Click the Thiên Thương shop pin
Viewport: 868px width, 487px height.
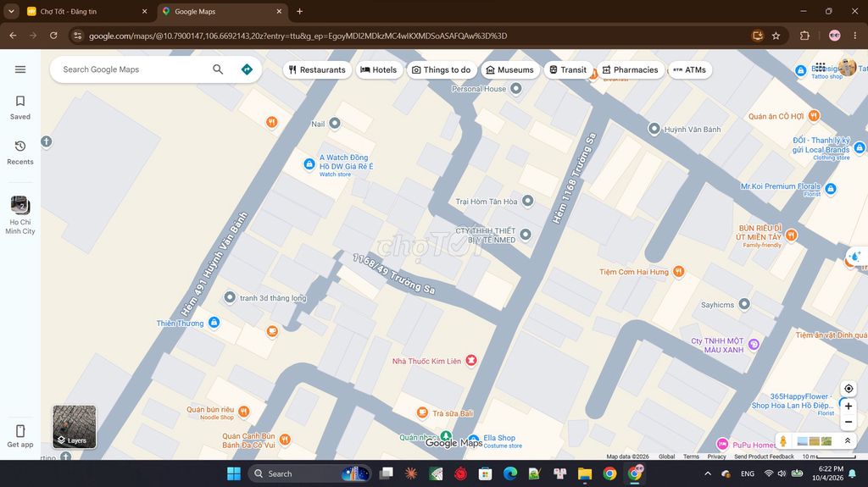(214, 323)
